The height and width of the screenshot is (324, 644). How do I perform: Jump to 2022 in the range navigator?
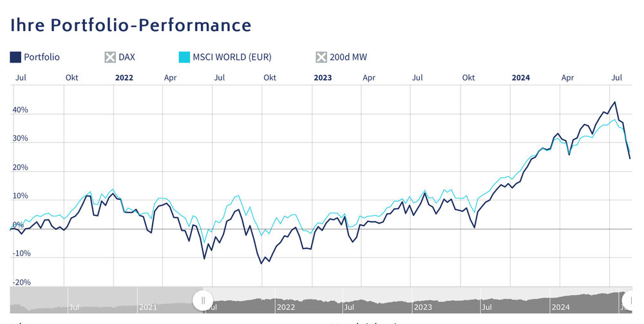click(x=285, y=307)
